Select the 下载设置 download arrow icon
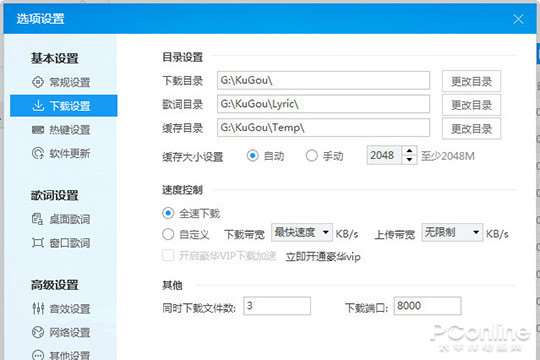Image resolution: width=540 pixels, height=360 pixels. (38, 105)
